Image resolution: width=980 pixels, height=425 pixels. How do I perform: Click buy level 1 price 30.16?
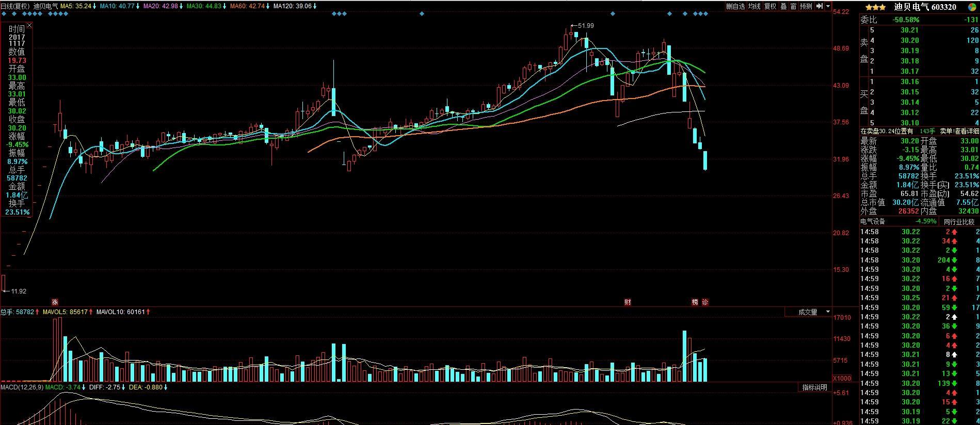tap(910, 81)
